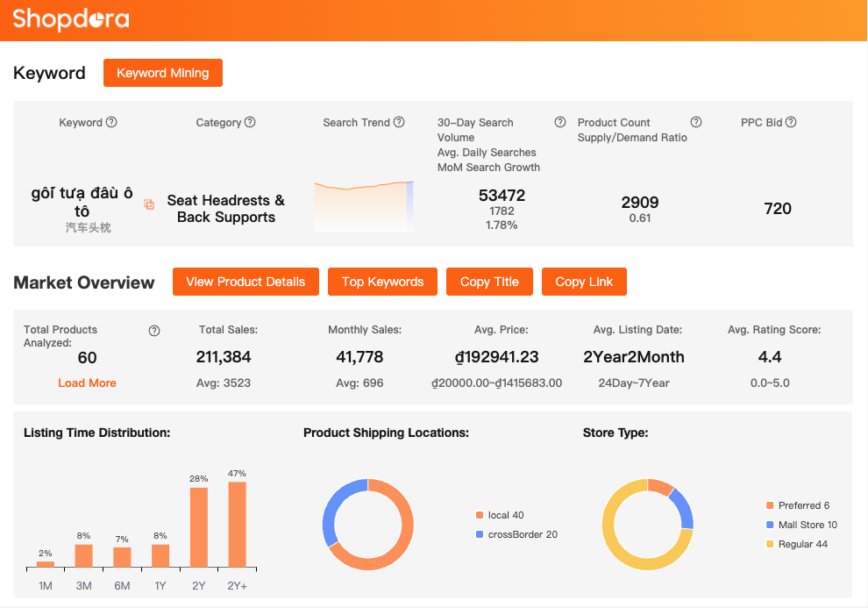Image resolution: width=868 pixels, height=608 pixels.
Task: Click the 30-Day Search Volume help icon
Action: [560, 123]
